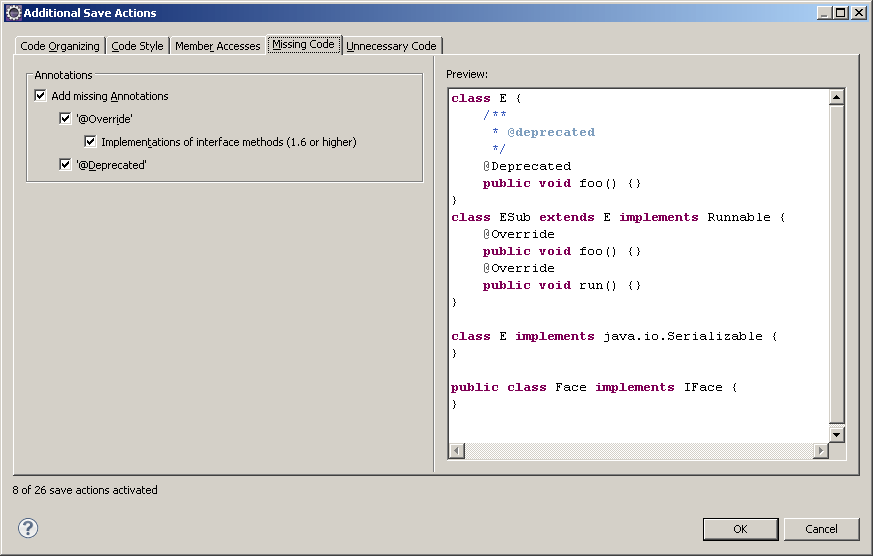Viewport: 873px width, 556px height.
Task: Select the Missing Code tab
Action: click(x=303, y=45)
